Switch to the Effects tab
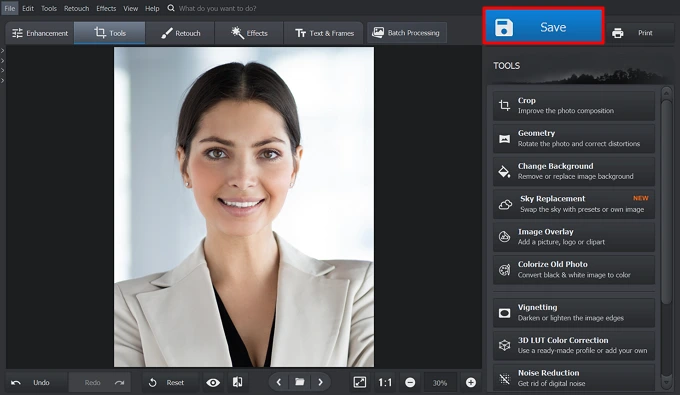Viewport: 680px width, 395px height. click(249, 33)
